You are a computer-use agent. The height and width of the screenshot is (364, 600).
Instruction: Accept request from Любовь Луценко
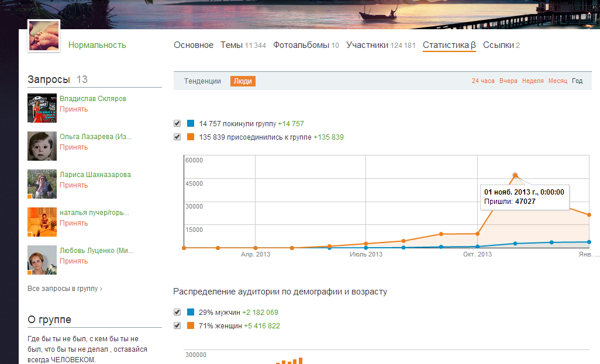(x=74, y=261)
